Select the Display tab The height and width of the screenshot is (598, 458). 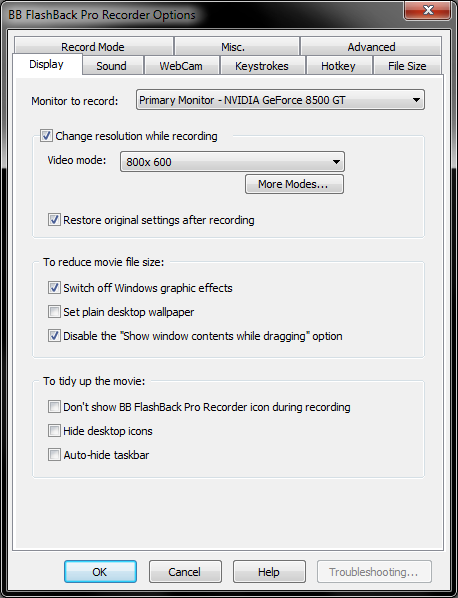[x=47, y=64]
